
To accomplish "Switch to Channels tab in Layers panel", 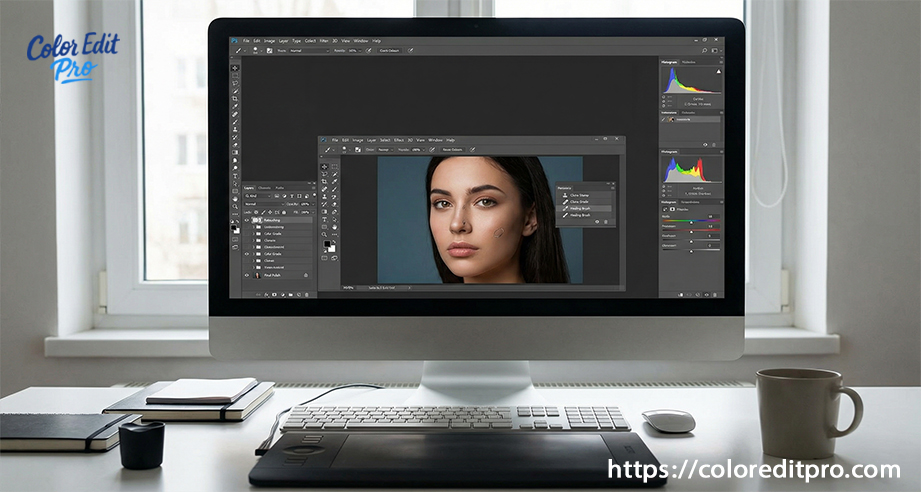I will click(264, 188).
